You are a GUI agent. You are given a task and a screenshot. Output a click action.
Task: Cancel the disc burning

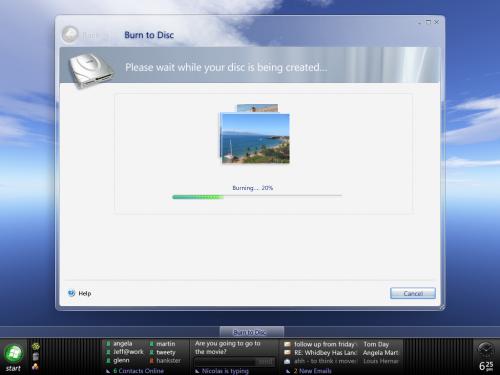click(413, 293)
